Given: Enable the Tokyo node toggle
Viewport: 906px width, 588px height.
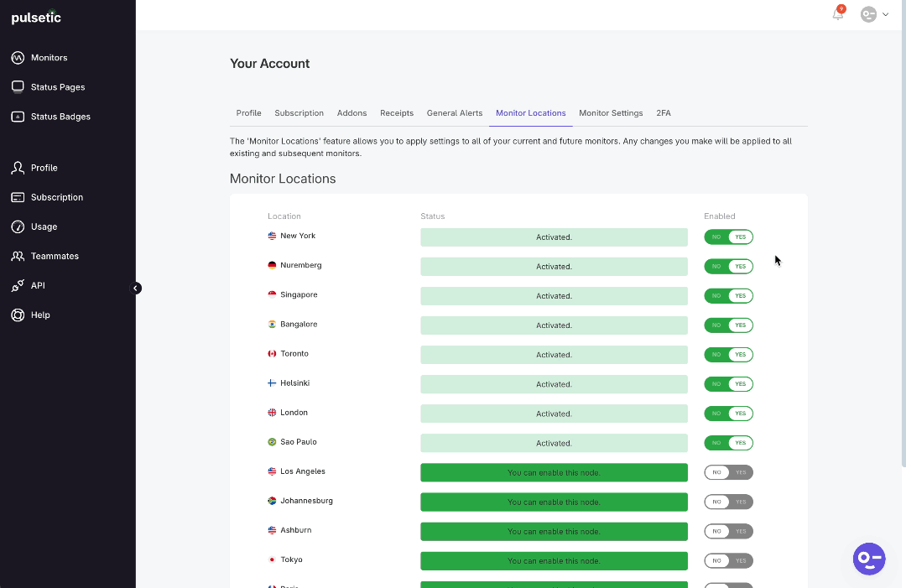Looking at the screenshot, I should pyautogui.click(x=728, y=561).
